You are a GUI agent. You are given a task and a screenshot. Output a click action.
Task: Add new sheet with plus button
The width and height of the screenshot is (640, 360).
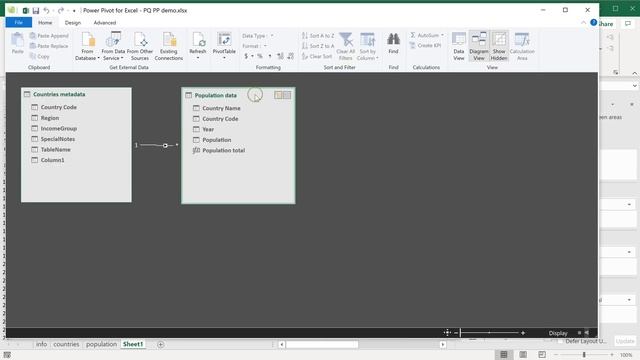(x=160, y=344)
